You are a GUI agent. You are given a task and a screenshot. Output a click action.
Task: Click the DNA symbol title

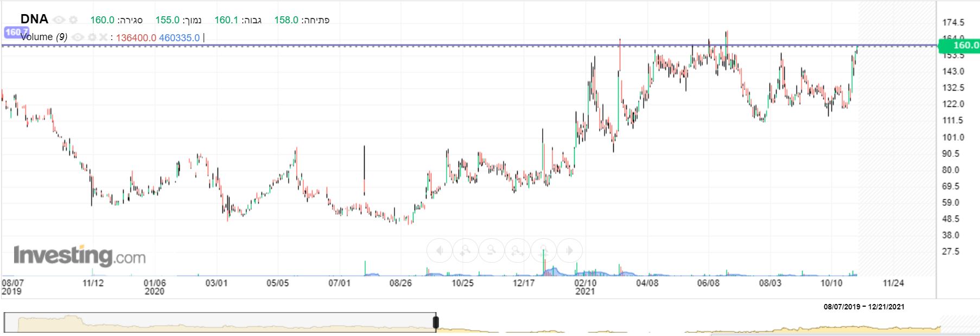(34, 20)
